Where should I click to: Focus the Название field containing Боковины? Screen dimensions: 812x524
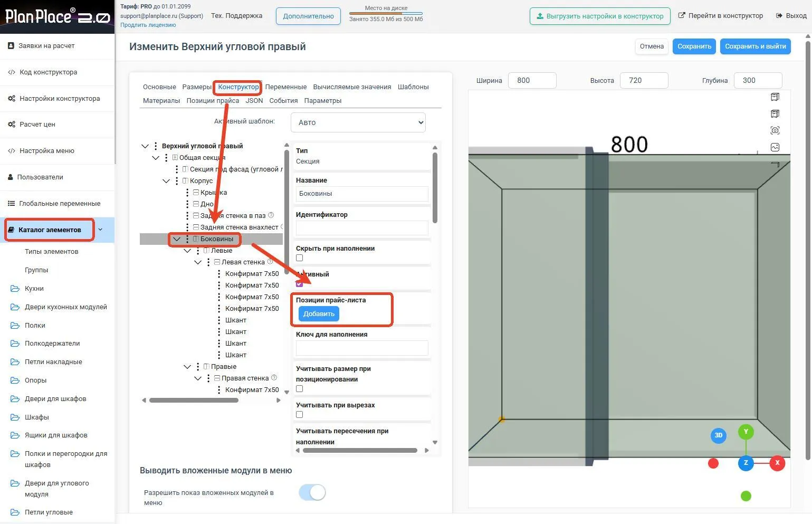coord(362,194)
